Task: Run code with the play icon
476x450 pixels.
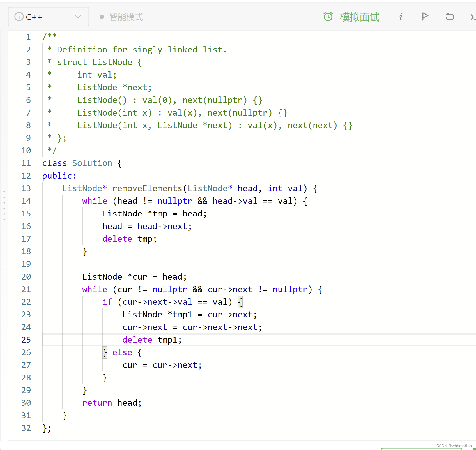Action: (425, 17)
